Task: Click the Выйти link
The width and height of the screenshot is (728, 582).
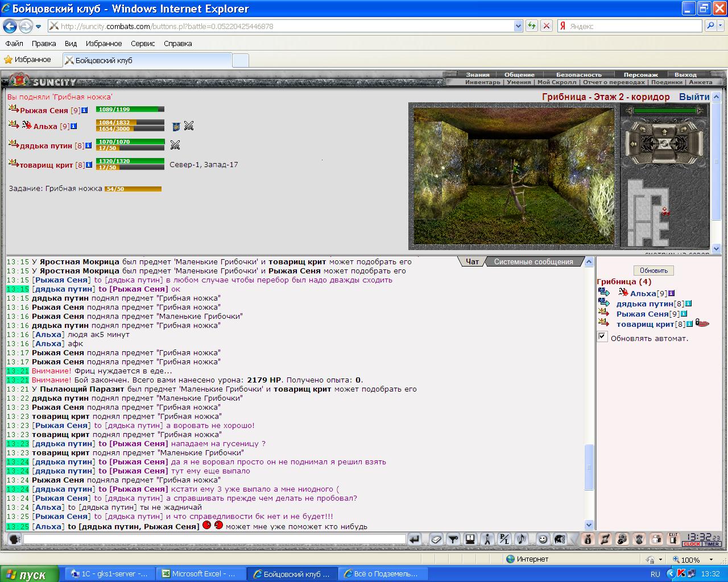Action: pyautogui.click(x=694, y=97)
